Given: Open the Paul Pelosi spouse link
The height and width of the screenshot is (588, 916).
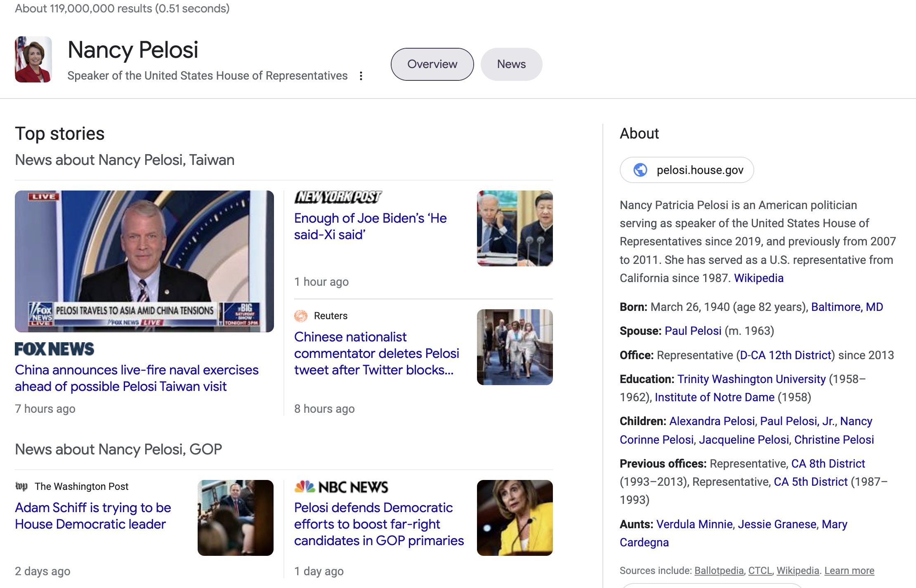Looking at the screenshot, I should [x=693, y=331].
